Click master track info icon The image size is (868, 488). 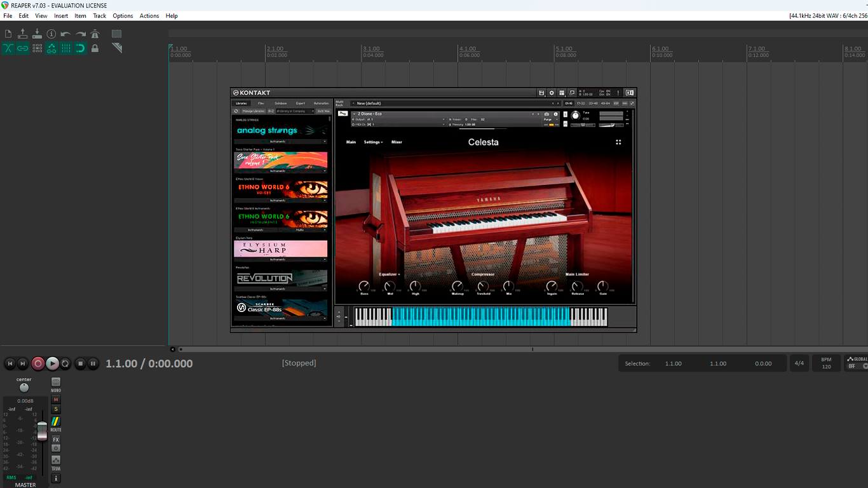(56, 478)
